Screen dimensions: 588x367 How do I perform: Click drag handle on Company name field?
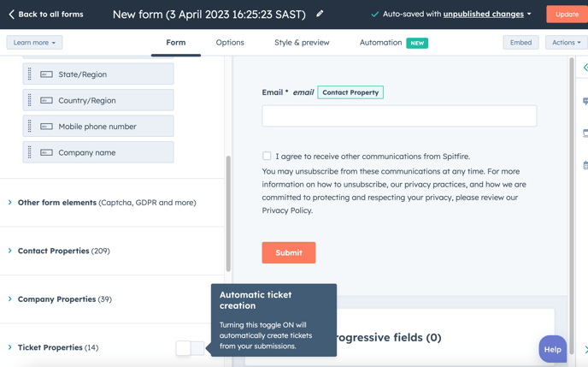pos(30,152)
